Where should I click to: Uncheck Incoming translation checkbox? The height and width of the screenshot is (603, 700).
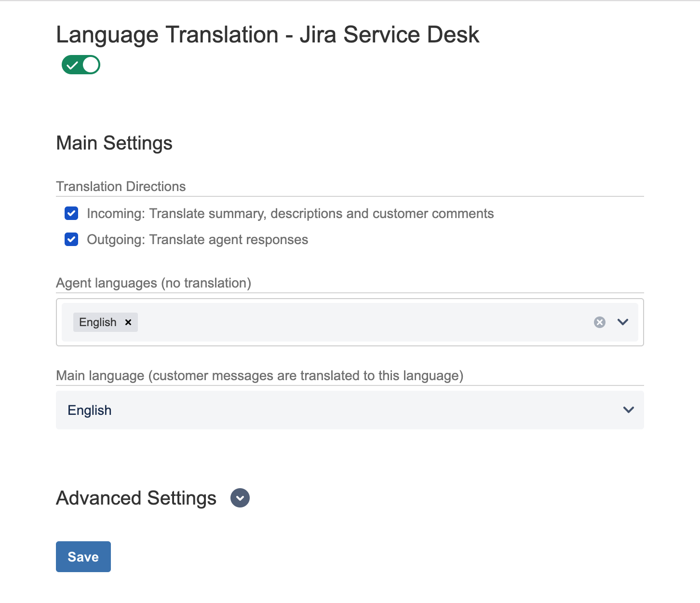71,213
